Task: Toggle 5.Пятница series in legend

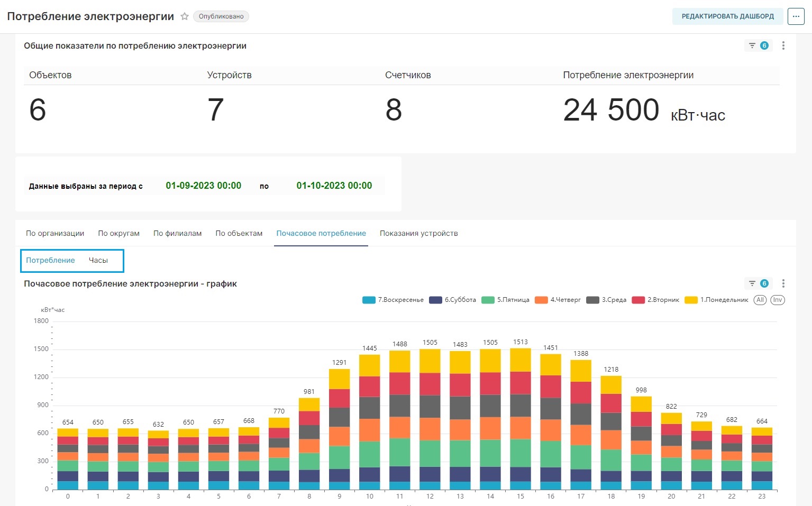Action: pyautogui.click(x=505, y=300)
